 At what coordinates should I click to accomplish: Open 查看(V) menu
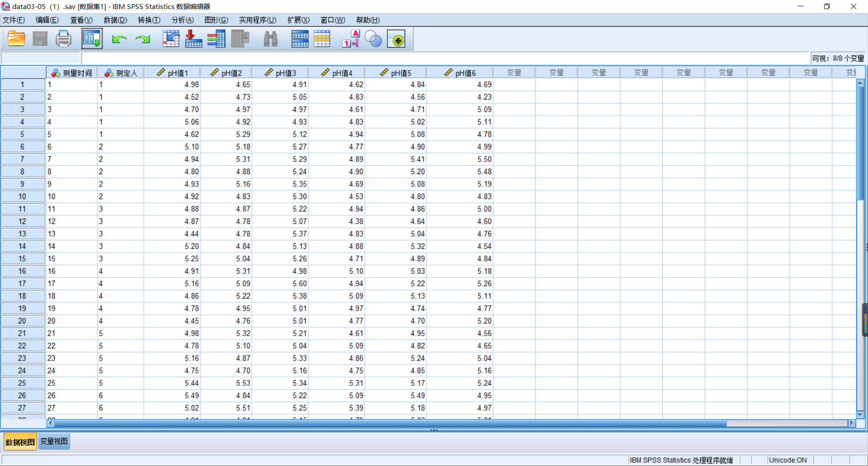click(x=81, y=20)
